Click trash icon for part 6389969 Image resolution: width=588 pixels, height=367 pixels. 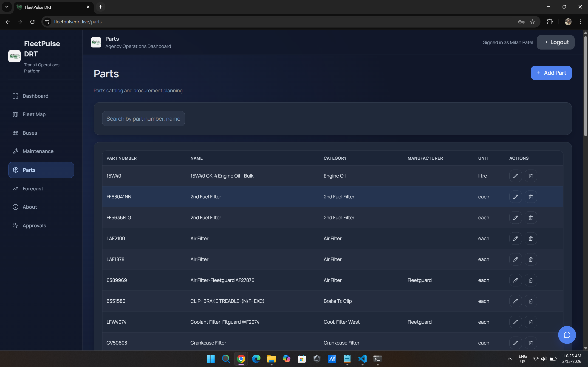530,280
